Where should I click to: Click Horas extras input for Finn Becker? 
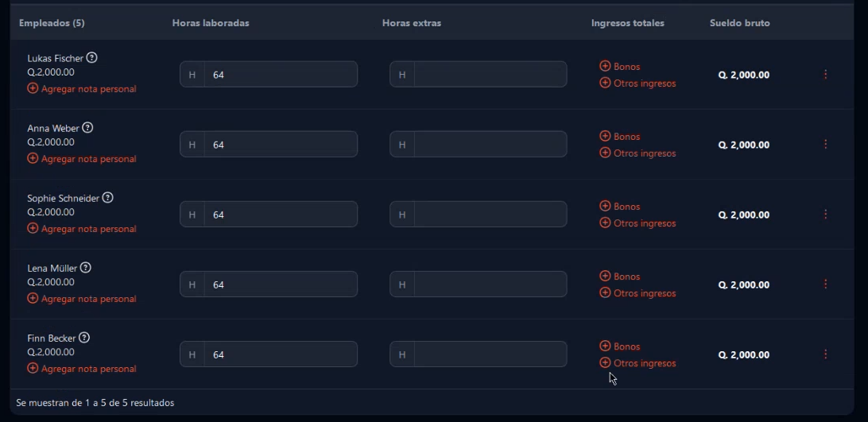[x=479, y=354]
